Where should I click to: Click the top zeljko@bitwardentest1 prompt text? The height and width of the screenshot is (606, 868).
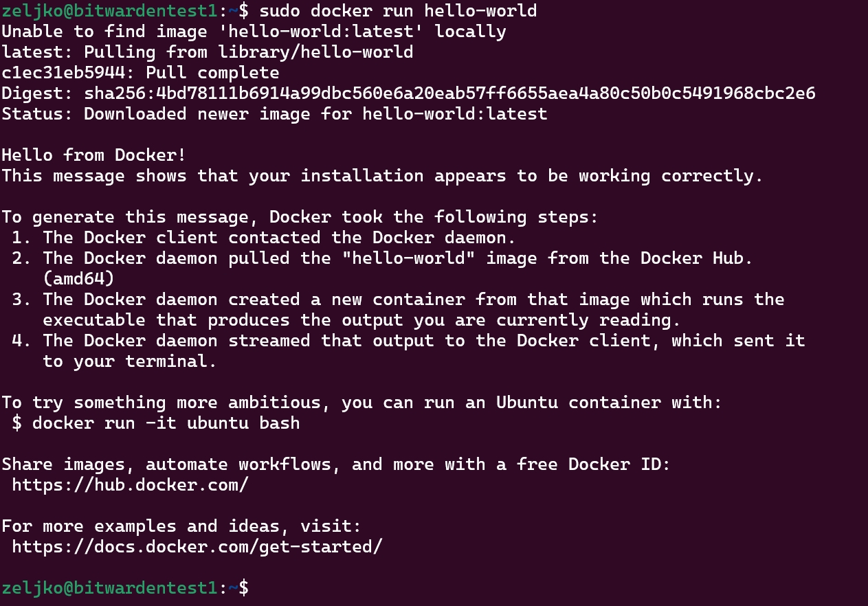[x=109, y=11]
